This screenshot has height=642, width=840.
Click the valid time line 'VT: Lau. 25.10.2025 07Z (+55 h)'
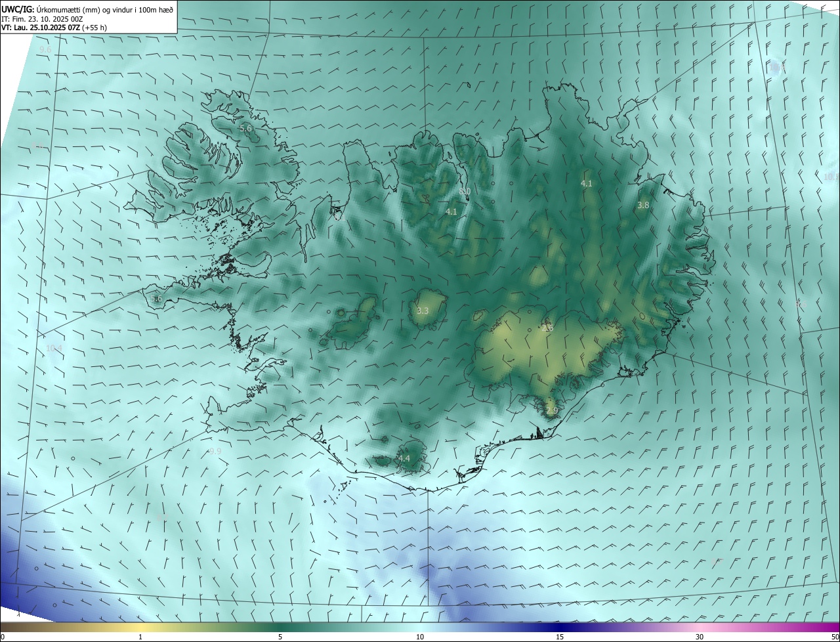[x=54, y=28]
